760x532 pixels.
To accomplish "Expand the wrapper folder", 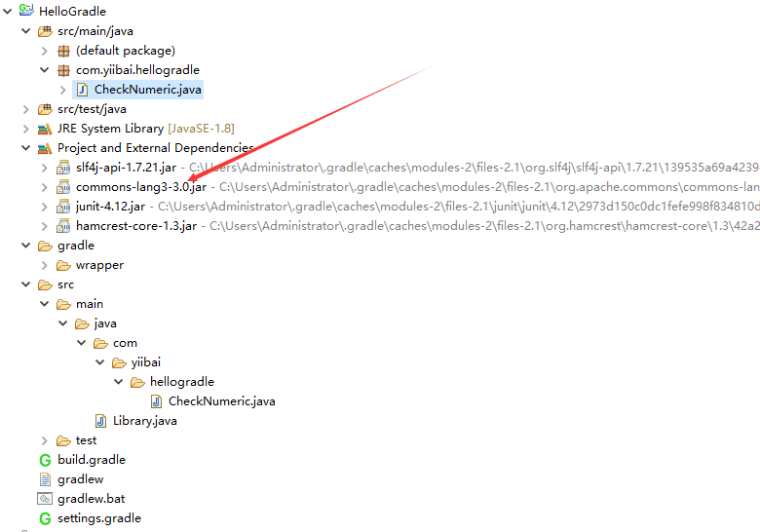I will [x=45, y=266].
